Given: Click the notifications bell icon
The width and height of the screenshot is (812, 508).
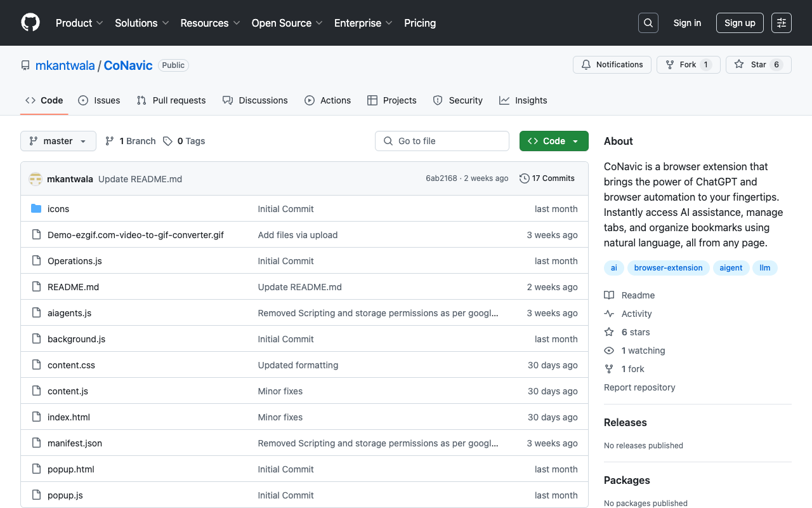Looking at the screenshot, I should (586, 64).
